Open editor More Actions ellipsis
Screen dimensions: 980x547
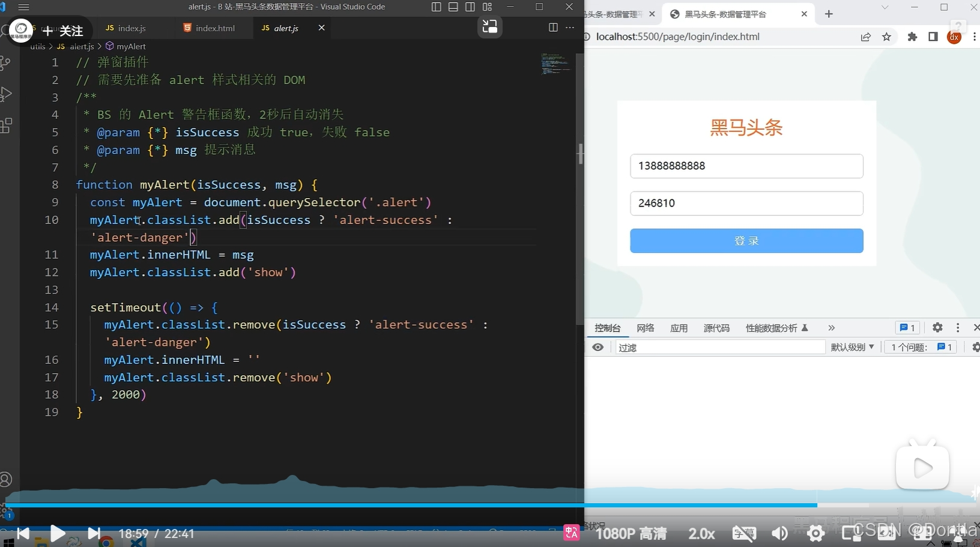570,28
